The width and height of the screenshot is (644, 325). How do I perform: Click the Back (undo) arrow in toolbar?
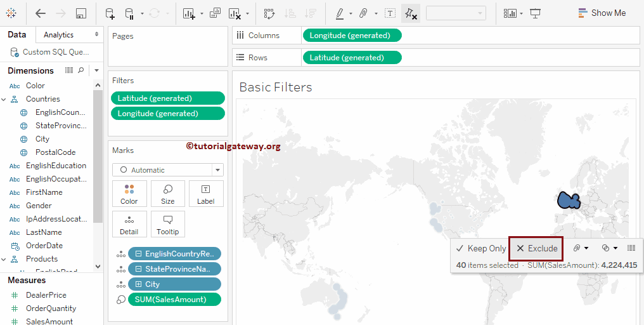point(41,13)
